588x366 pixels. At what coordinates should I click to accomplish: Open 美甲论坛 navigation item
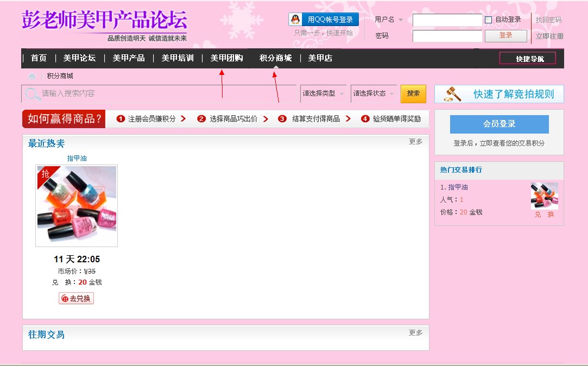coord(79,58)
